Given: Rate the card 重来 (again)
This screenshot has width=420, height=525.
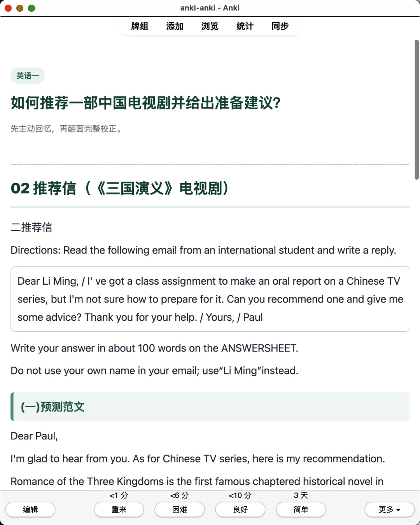Looking at the screenshot, I should point(119,509).
